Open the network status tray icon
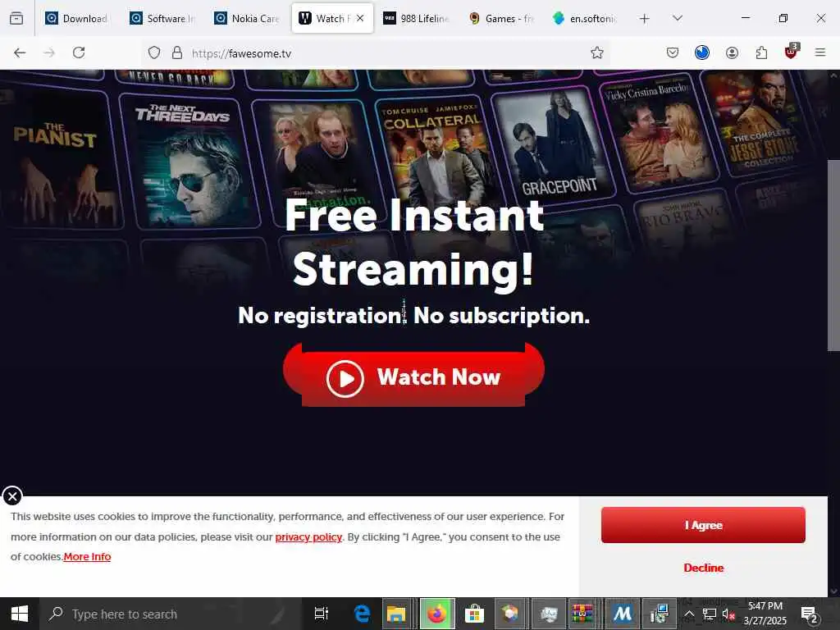This screenshot has width=840, height=630. [x=710, y=614]
